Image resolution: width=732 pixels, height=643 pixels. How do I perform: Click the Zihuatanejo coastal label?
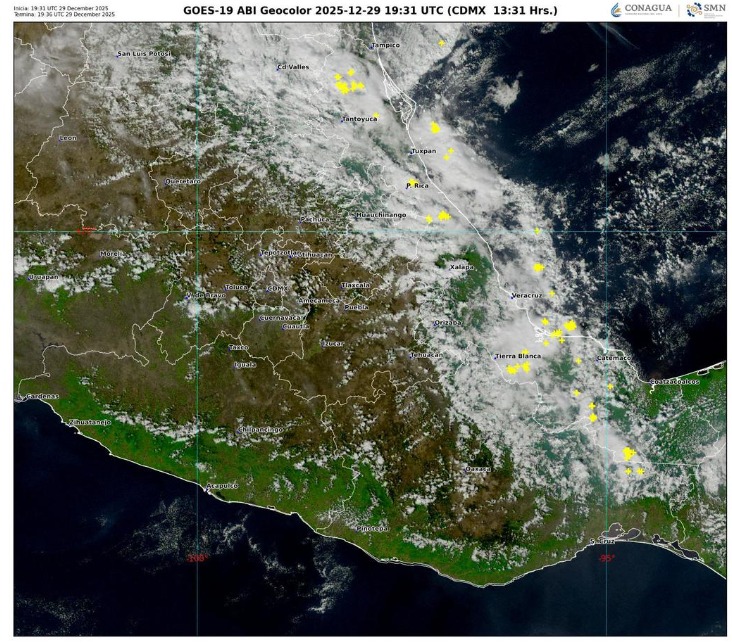pos(89,423)
